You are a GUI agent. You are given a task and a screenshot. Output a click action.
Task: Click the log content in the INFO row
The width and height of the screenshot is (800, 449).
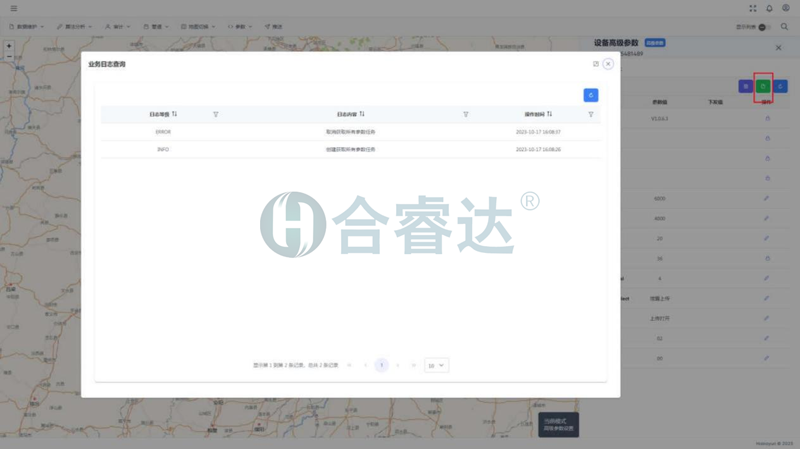click(351, 149)
